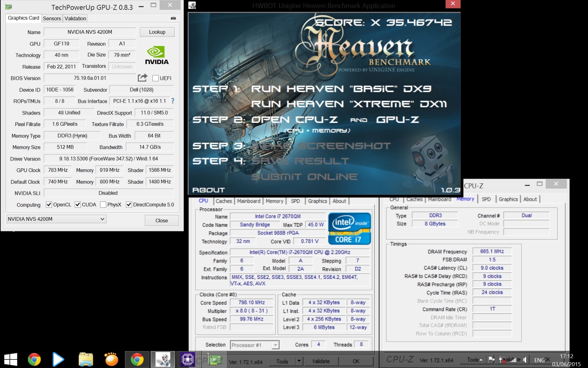Open the orange GOM player taskbar icon
588x368 pixels.
click(111, 359)
